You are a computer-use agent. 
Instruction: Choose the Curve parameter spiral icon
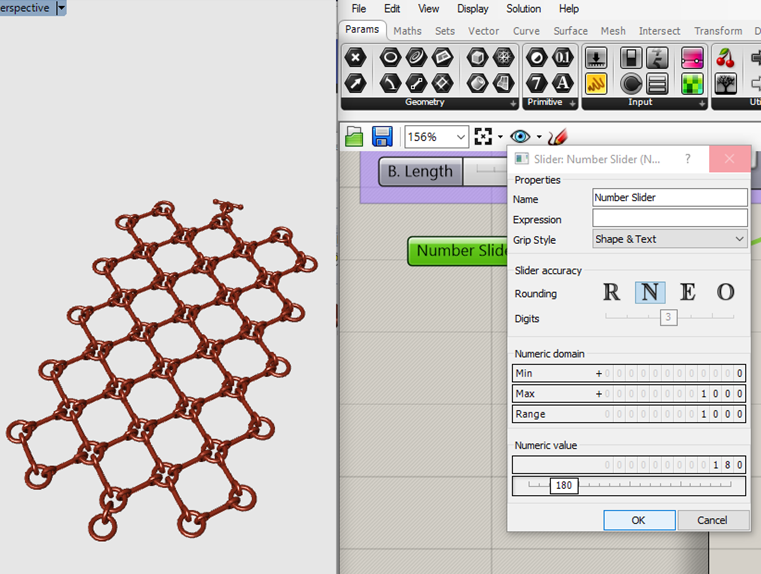(x=416, y=58)
